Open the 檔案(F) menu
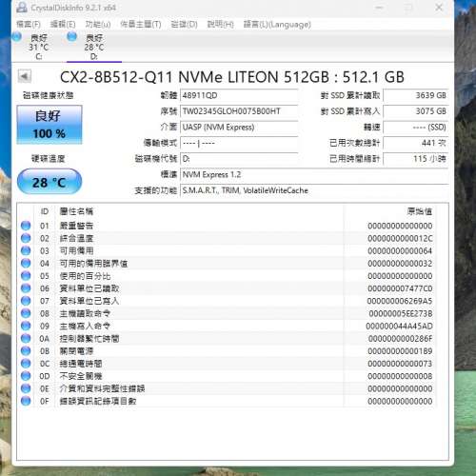Screen dimensions: 476x476 pyautogui.click(x=29, y=24)
